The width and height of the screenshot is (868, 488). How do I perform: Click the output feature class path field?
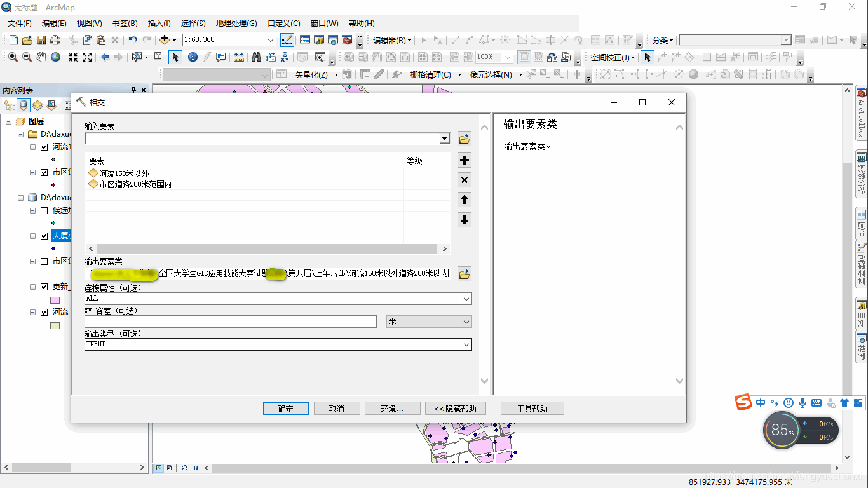(268, 274)
